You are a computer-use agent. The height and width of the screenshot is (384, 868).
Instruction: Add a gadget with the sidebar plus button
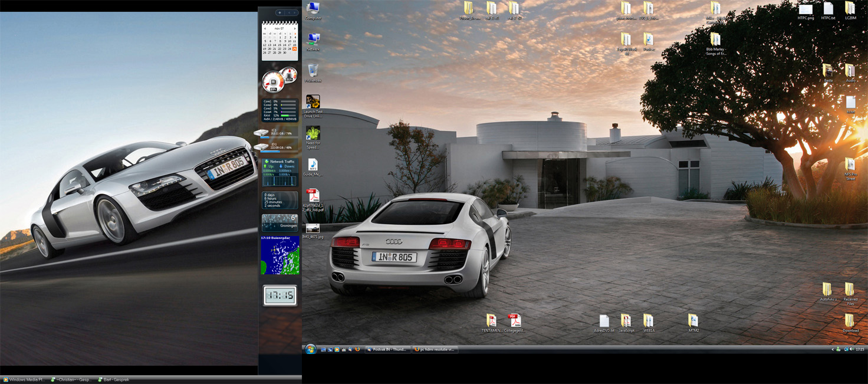click(x=280, y=12)
